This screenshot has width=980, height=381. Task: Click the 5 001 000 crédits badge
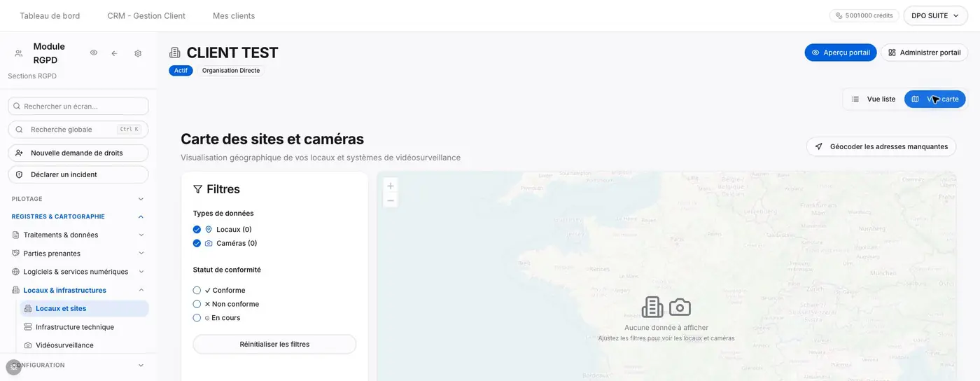pyautogui.click(x=864, y=15)
